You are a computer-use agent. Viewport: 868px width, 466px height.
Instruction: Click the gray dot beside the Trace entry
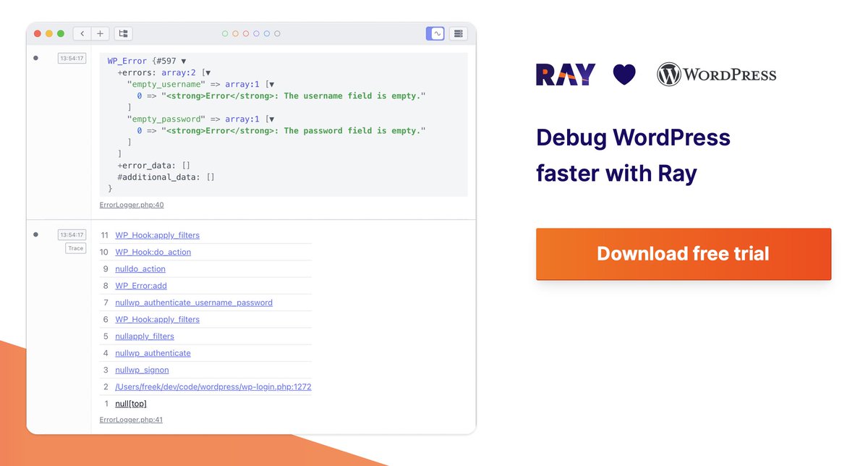tap(35, 234)
